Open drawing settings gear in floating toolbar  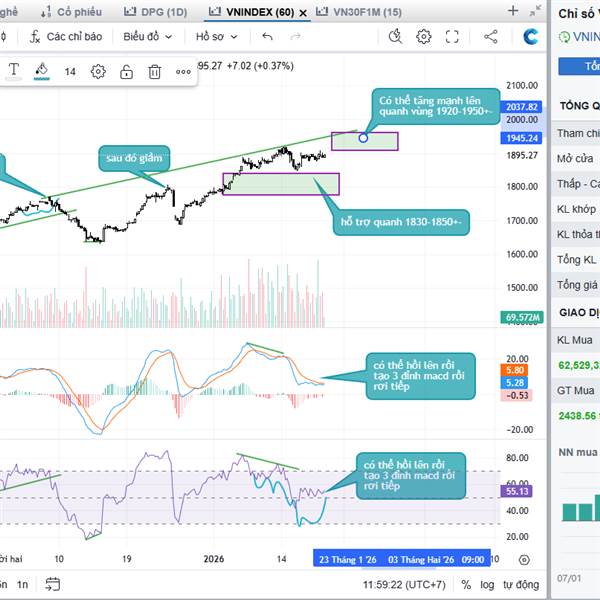click(x=98, y=72)
